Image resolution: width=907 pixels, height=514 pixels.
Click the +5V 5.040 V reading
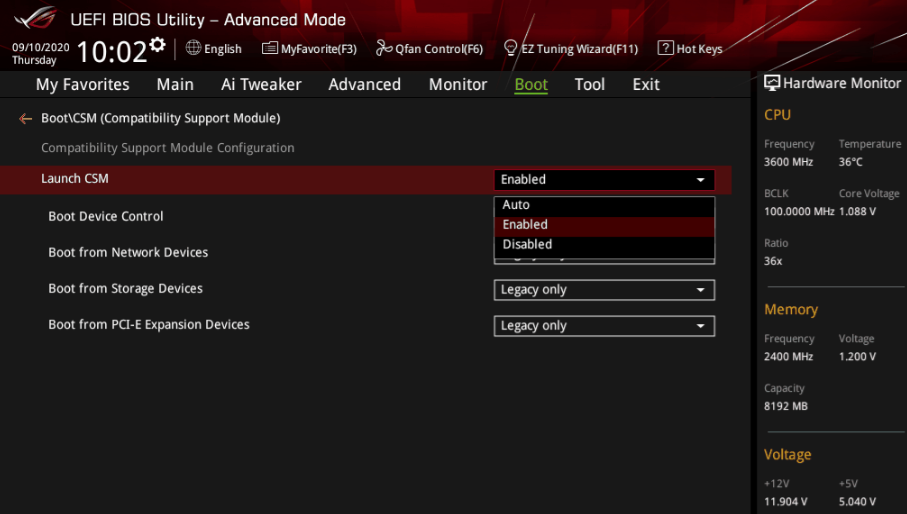coord(857,502)
